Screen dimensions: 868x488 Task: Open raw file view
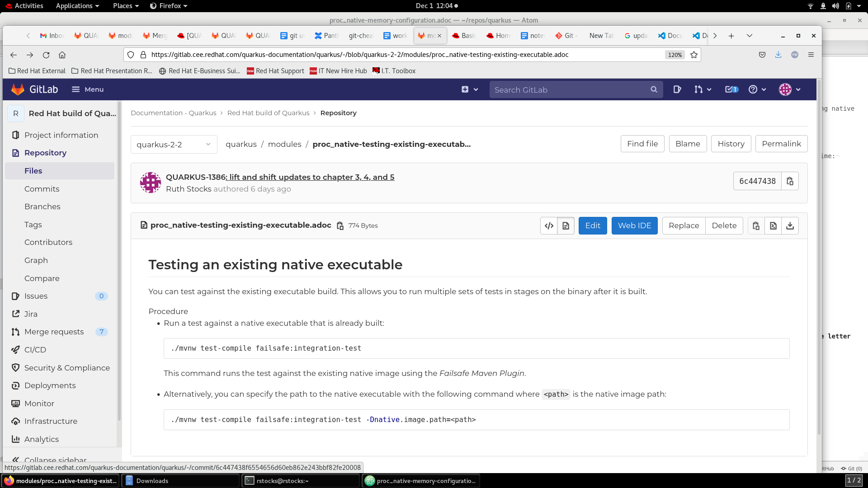tap(773, 226)
